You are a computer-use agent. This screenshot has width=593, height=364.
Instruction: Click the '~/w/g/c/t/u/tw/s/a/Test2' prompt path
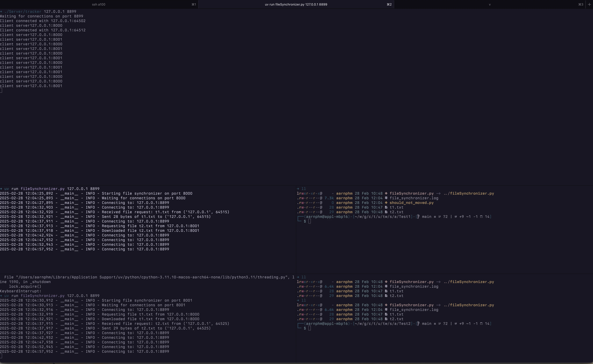tap(382, 324)
